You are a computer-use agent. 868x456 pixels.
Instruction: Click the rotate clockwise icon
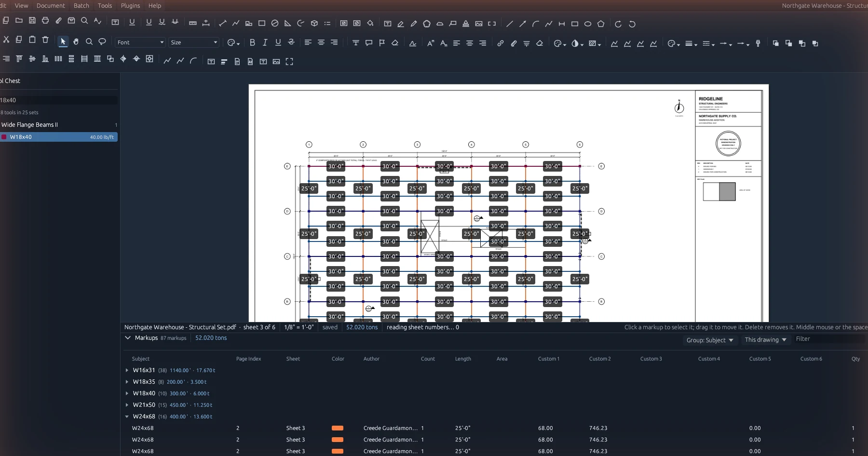point(619,24)
